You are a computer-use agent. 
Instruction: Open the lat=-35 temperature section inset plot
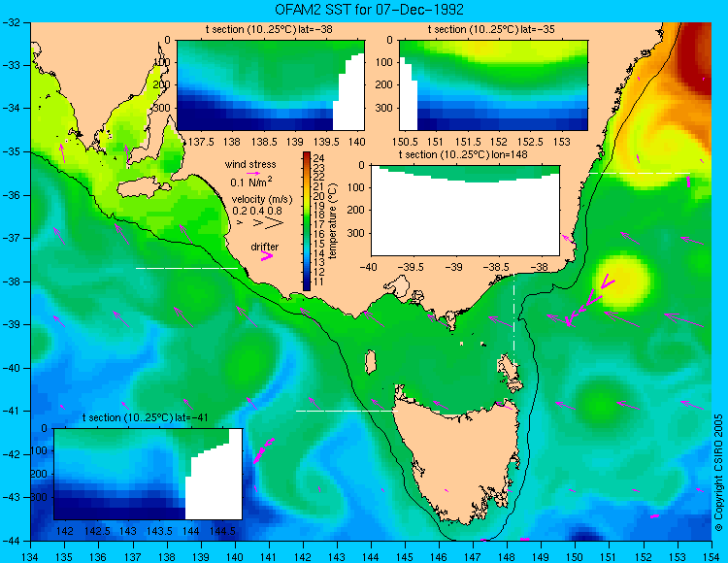click(x=493, y=85)
